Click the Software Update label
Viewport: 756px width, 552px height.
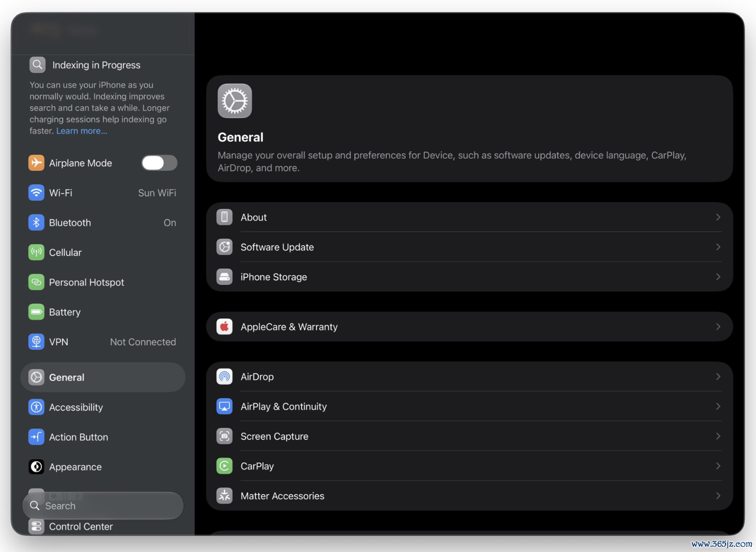click(277, 247)
